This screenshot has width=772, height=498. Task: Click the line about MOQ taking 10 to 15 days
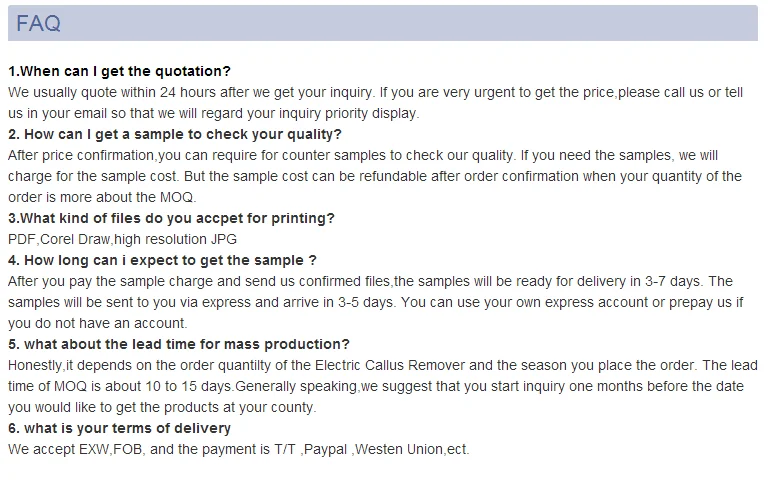pos(375,386)
